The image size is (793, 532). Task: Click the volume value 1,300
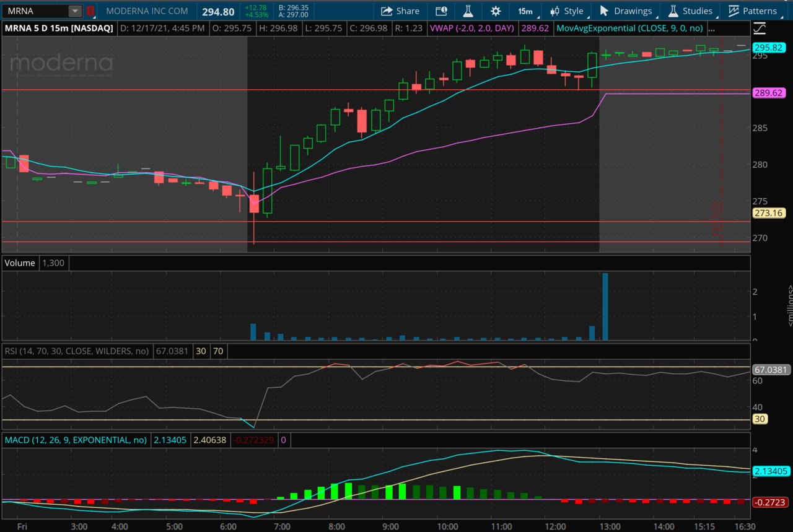[x=53, y=263]
